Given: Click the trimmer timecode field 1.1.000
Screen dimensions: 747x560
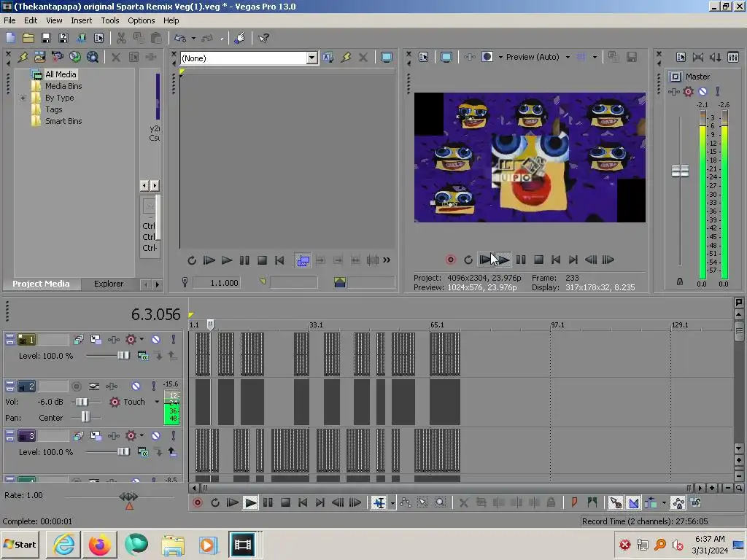Looking at the screenshot, I should (216, 283).
